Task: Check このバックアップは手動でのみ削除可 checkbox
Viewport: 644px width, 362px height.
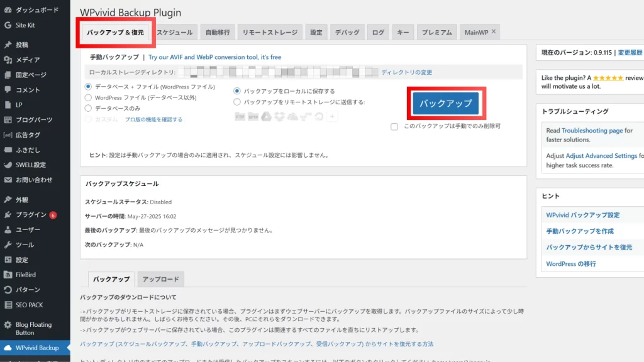Action: tap(394, 126)
